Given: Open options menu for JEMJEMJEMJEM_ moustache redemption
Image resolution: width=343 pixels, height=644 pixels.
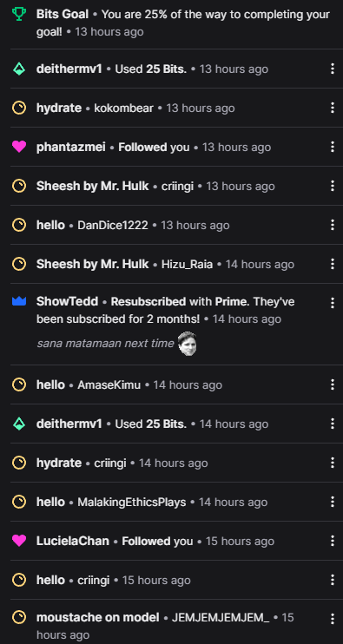Looking at the screenshot, I should coord(333,619).
